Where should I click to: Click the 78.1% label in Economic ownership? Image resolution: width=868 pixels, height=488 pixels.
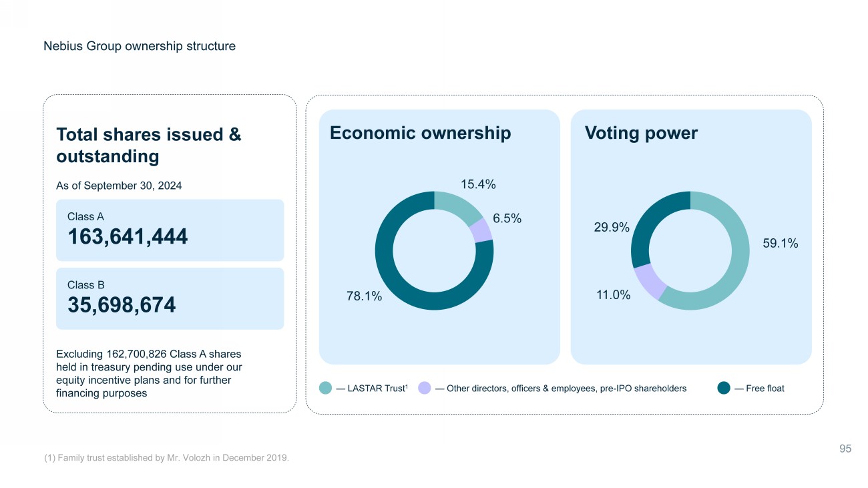click(364, 296)
